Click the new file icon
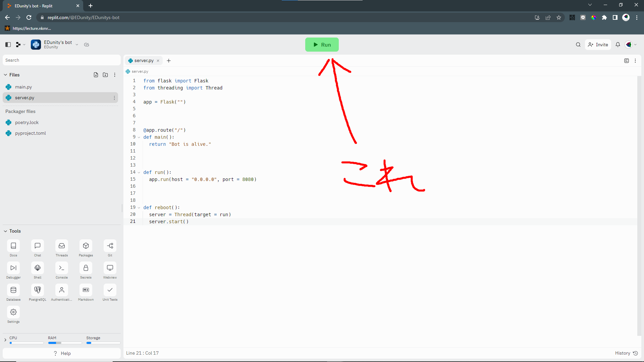644x362 pixels. [x=96, y=75]
